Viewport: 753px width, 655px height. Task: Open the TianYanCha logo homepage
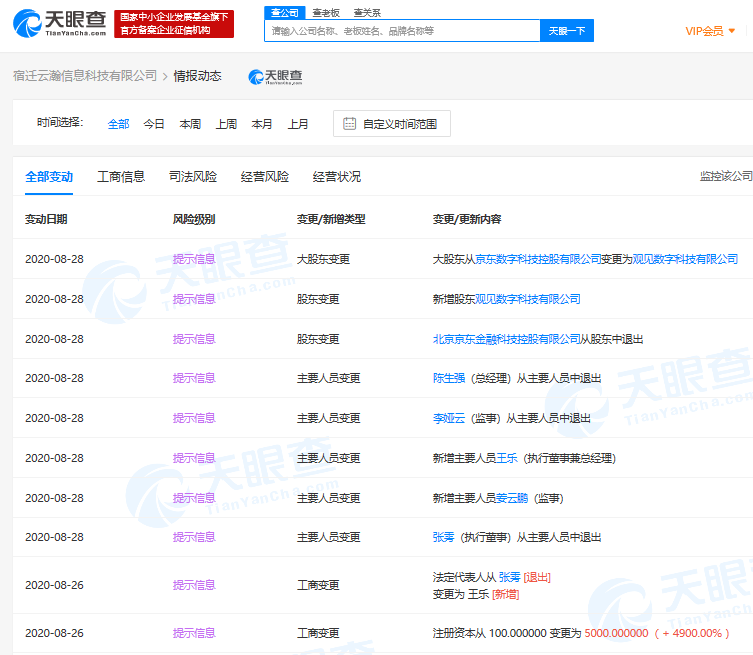(60, 23)
